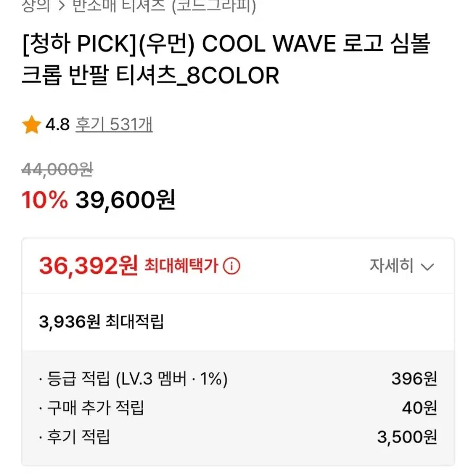Click the 최대혜택가 label text
This screenshot has height=476, width=476.
click(181, 266)
